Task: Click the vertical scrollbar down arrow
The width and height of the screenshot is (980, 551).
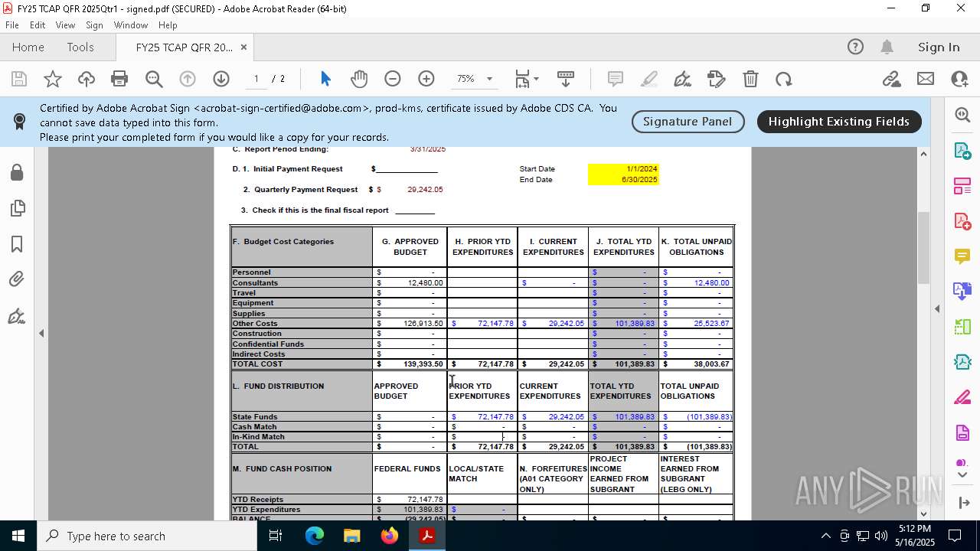Action: 923,514
